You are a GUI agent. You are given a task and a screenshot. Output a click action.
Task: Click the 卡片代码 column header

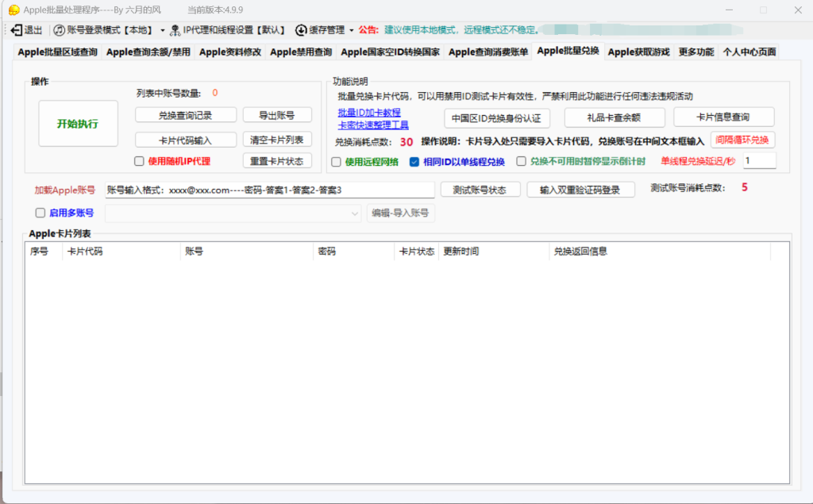point(85,252)
